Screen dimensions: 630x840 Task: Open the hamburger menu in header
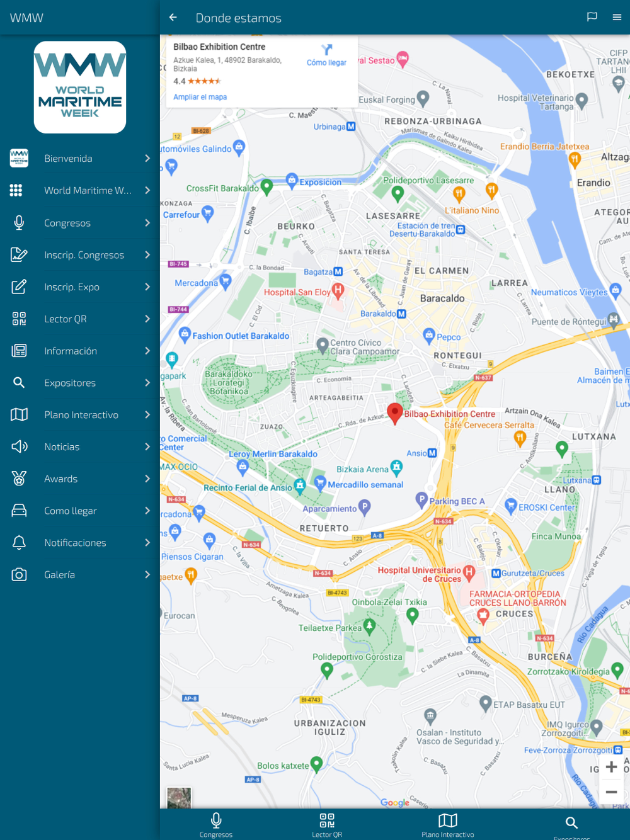[617, 17]
